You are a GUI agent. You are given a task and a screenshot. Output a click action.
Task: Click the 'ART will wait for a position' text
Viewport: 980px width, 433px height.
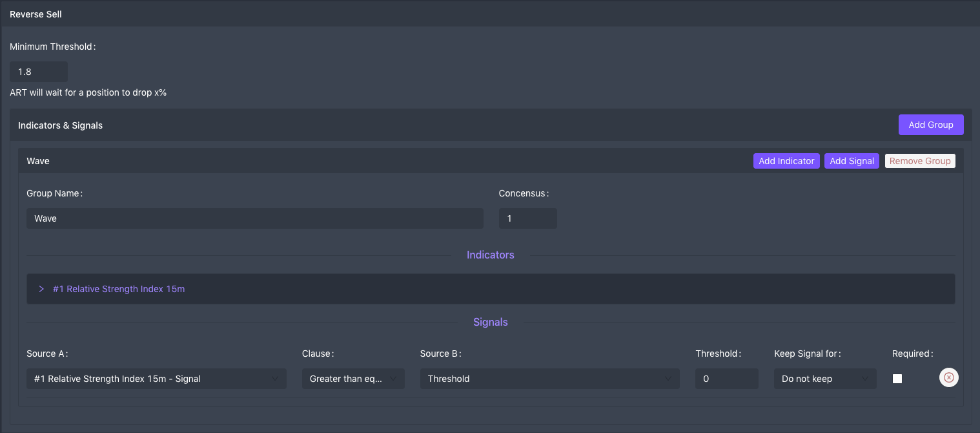coord(88,92)
